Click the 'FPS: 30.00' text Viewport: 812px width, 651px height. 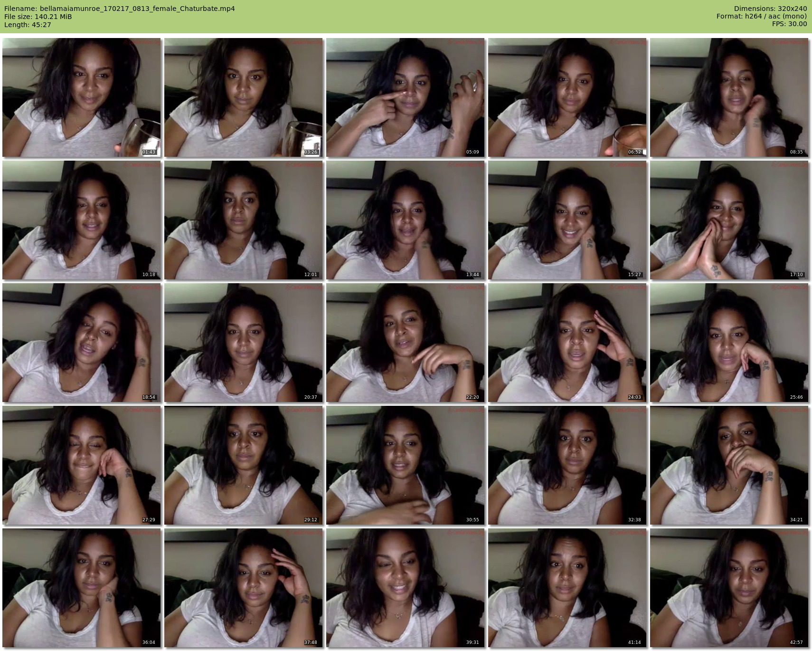point(789,24)
